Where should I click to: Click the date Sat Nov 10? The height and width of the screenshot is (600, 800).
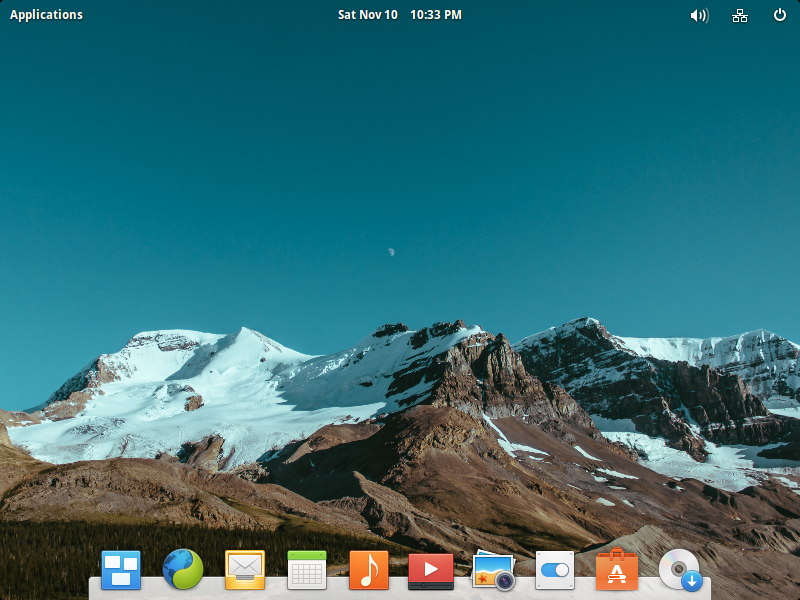click(367, 15)
